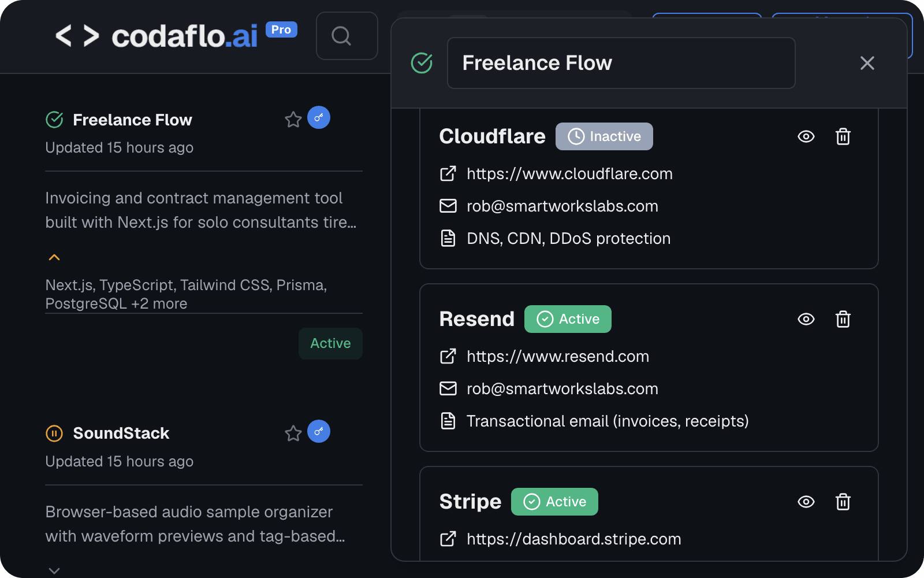Screen dimensions: 924x578
Task: Select the document icon for DNS, CDN, DDoS protection
Action: tap(448, 238)
